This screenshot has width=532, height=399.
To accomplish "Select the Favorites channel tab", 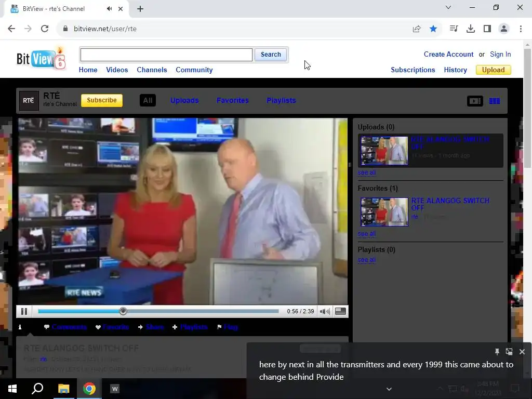I will (x=233, y=100).
